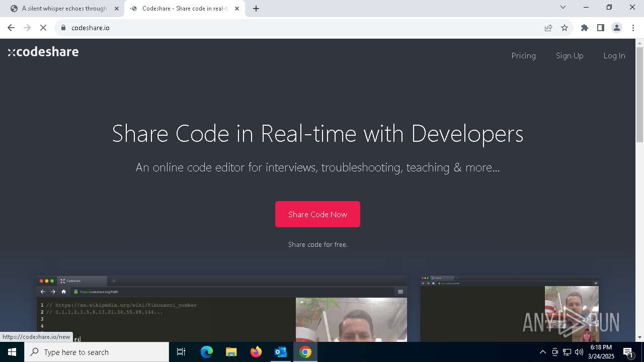Click the browser forward arrow
Image resolution: width=644 pixels, height=362 pixels.
tap(27, 28)
